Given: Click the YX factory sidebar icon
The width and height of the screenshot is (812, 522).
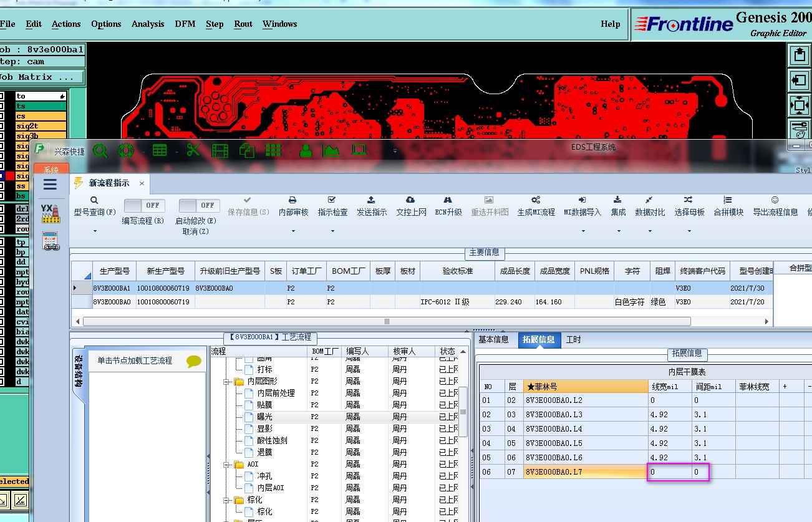Looking at the screenshot, I should 50,213.
